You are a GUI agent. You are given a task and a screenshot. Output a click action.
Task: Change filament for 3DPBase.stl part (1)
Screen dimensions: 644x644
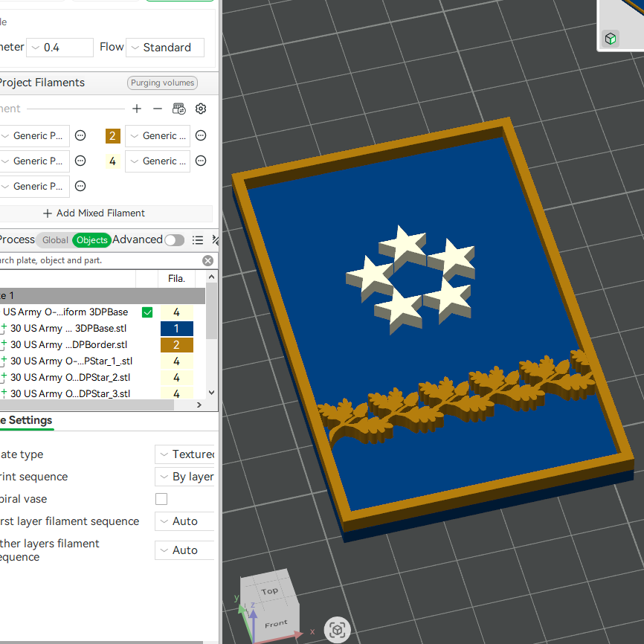click(176, 329)
